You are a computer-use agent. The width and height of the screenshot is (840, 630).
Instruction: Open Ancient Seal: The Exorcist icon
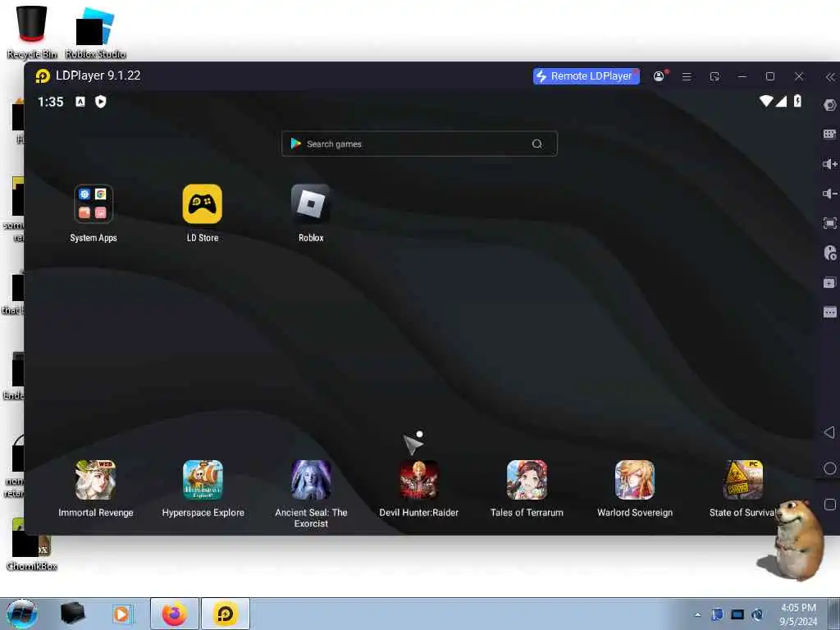pos(311,480)
